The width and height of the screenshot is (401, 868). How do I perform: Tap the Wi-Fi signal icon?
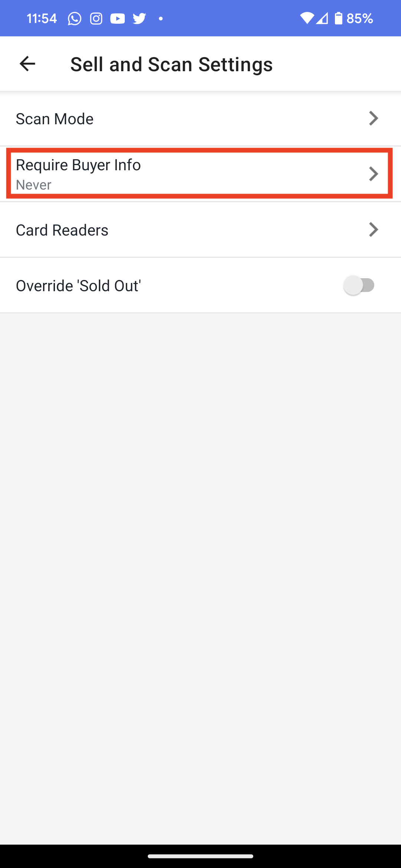click(x=307, y=18)
